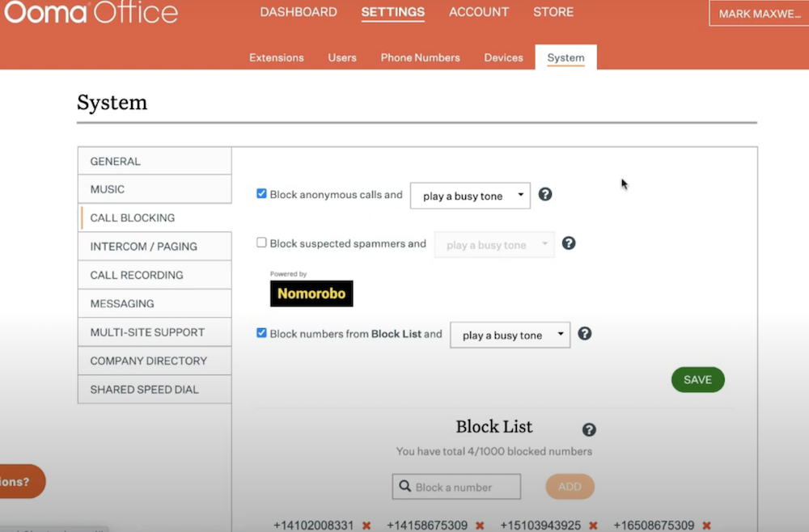Open the help icon next to Block List dropdown
This screenshot has width=809, height=532.
pos(585,333)
